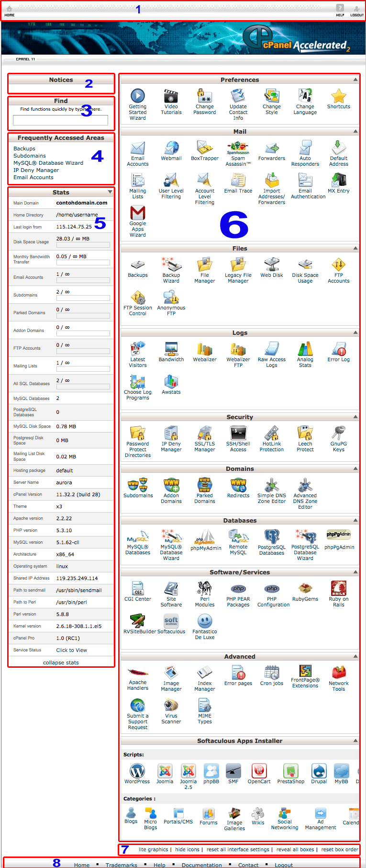Click reset box order
Screen dimensions: 366x868
click(x=340, y=849)
